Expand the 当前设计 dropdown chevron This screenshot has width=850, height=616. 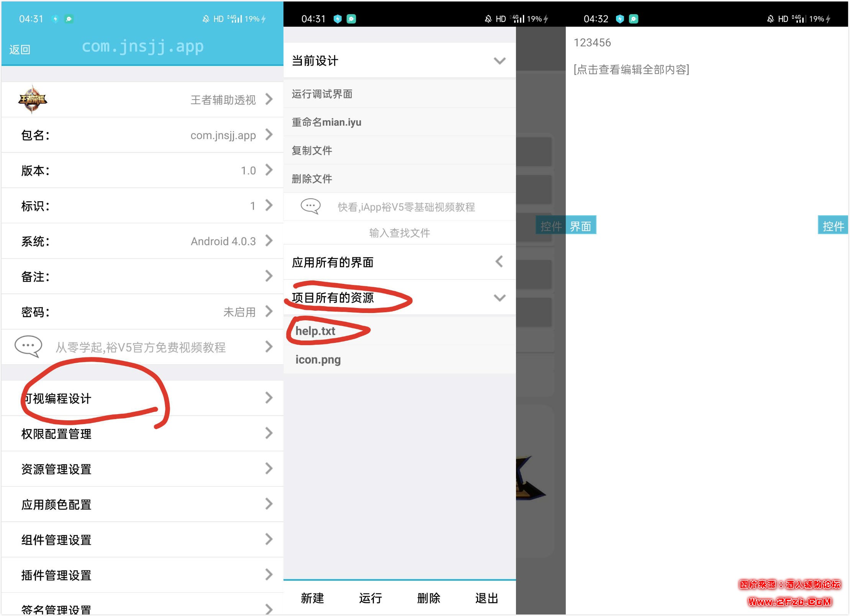click(500, 61)
